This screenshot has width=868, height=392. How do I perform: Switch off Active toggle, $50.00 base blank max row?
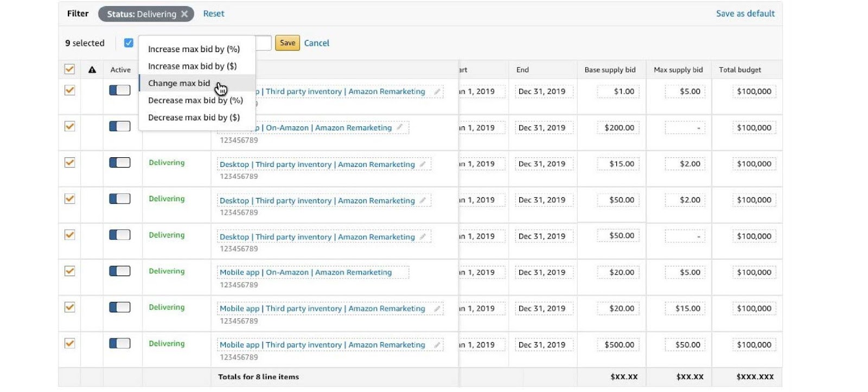[120, 235]
